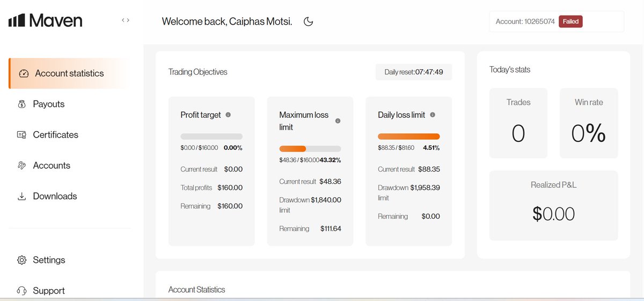Click the Trading Objectives heading

(197, 71)
